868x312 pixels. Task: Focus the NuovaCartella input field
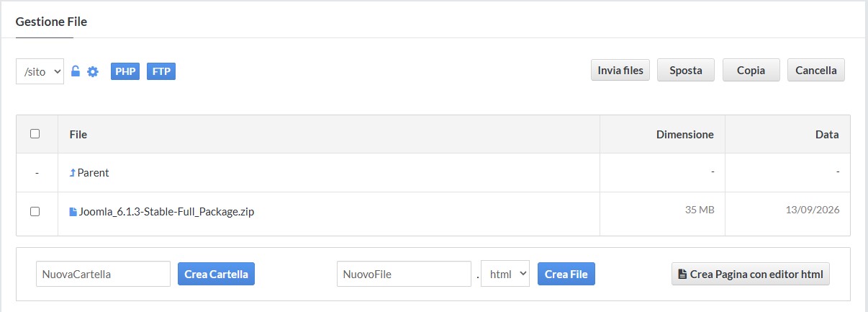tap(104, 274)
